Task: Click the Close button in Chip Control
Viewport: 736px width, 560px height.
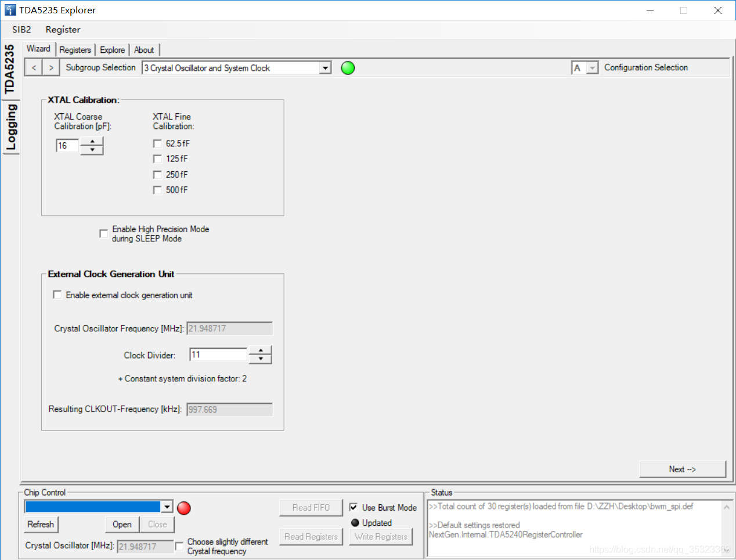Action: point(157,525)
